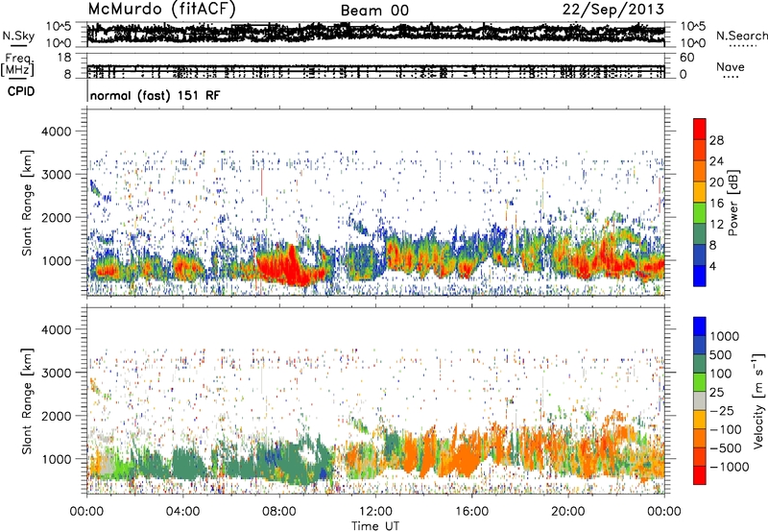Click the "04:00" time axis tick label

[x=182, y=512]
